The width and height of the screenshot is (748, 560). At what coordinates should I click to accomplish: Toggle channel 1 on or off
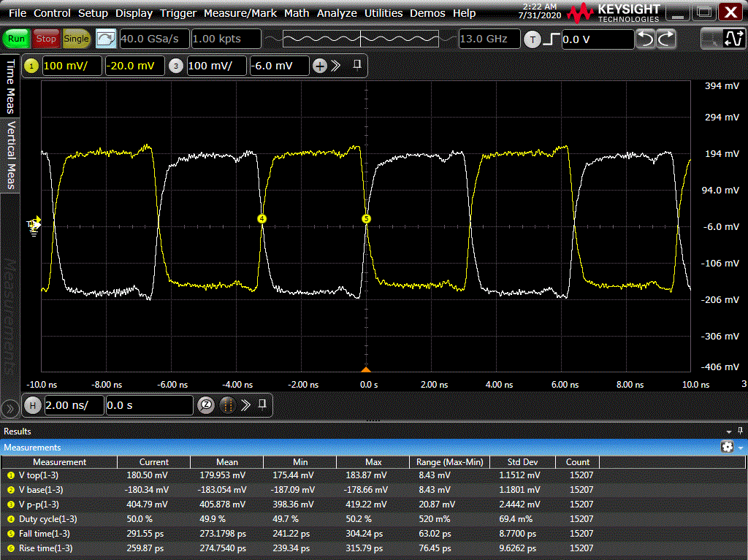tap(31, 66)
